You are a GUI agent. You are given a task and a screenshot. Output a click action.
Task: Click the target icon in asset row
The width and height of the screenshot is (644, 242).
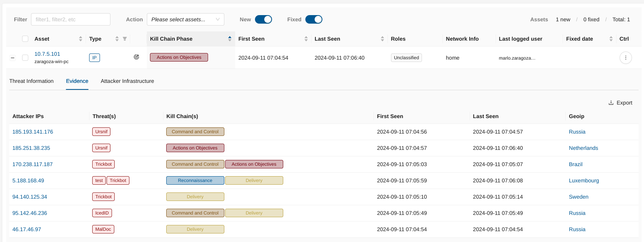click(x=136, y=57)
